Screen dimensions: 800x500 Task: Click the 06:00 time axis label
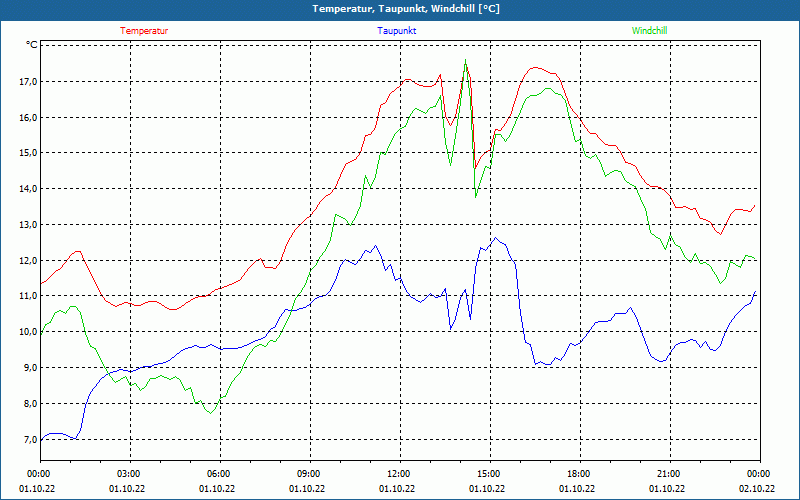click(220, 473)
